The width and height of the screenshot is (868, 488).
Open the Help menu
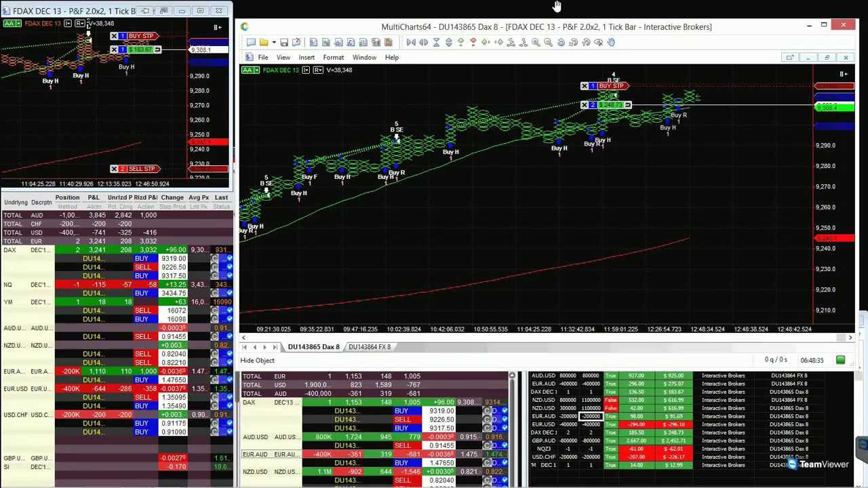(x=391, y=58)
